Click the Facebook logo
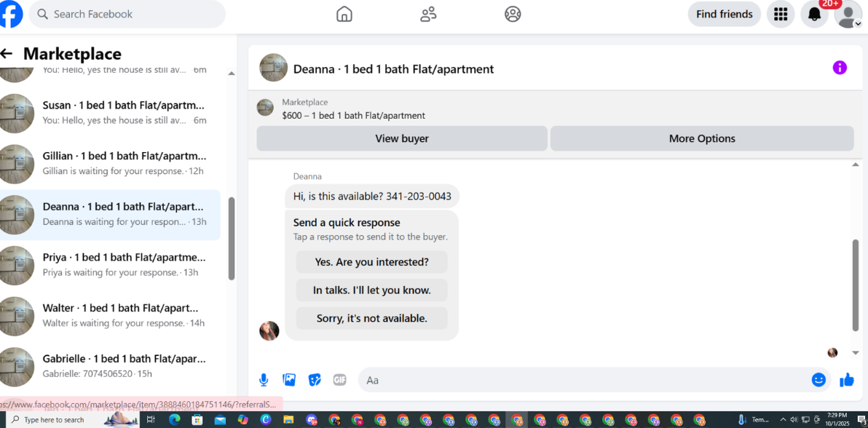Viewport: 868px width, 428px height. 11,14
